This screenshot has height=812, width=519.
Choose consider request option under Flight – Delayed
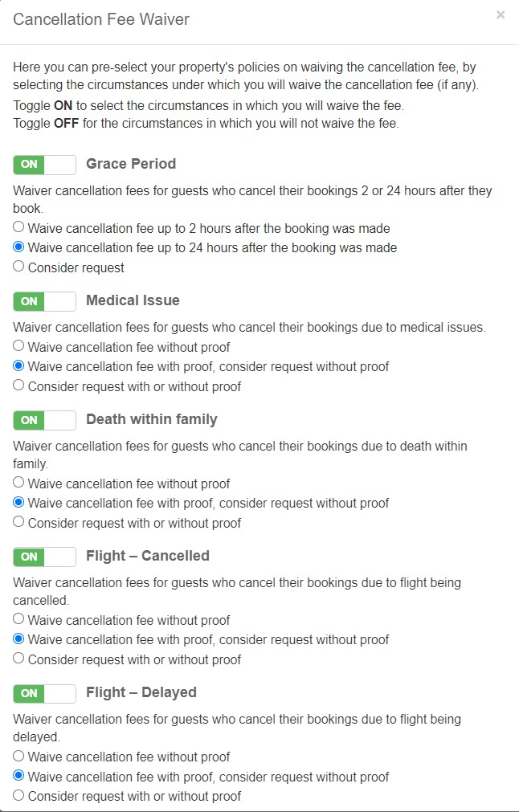[x=17, y=795]
